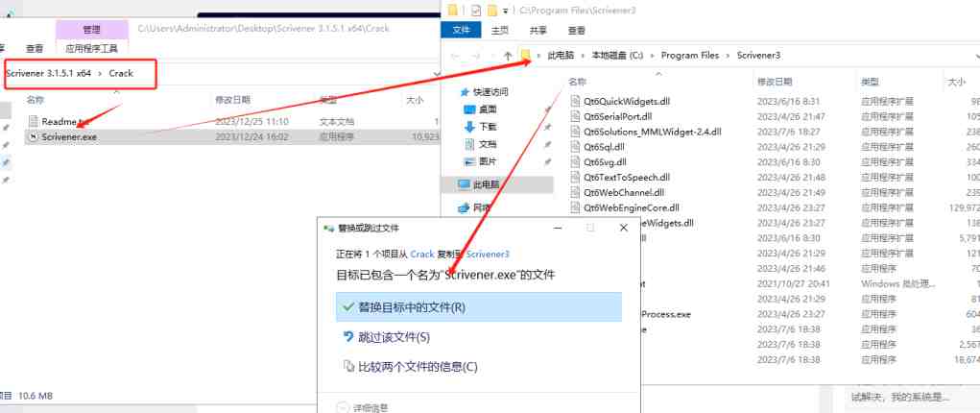980x413 pixels.
Task: Minimize the 替换或跳过文件 dialog
Action: click(x=558, y=228)
